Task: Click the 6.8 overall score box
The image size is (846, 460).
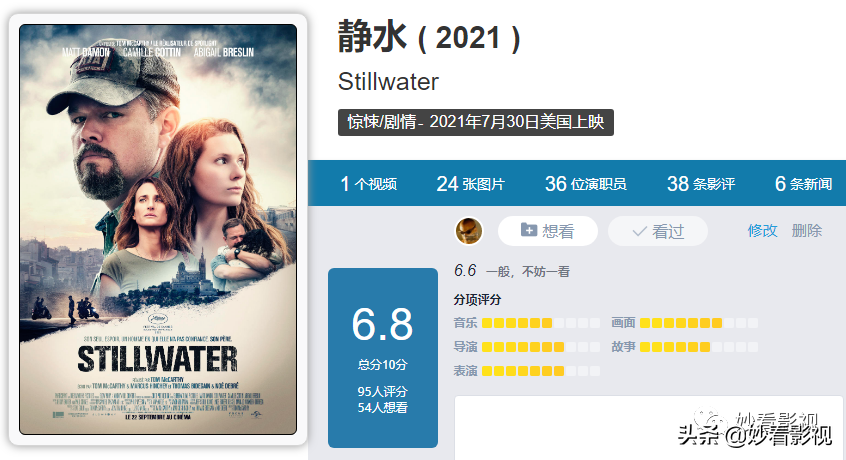Action: 383,358
